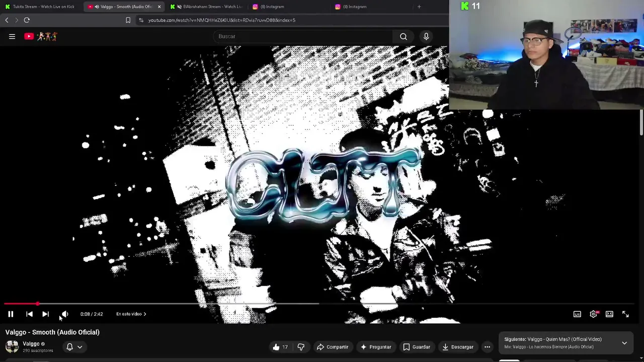Image resolution: width=644 pixels, height=362 pixels.
Task: Go back in browser history
Action: 7,20
